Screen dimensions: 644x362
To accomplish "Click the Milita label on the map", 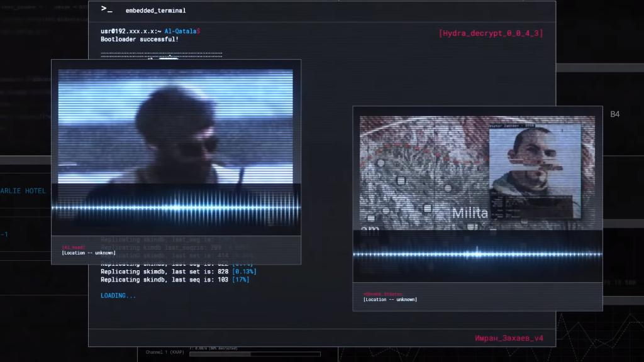I will (470, 213).
